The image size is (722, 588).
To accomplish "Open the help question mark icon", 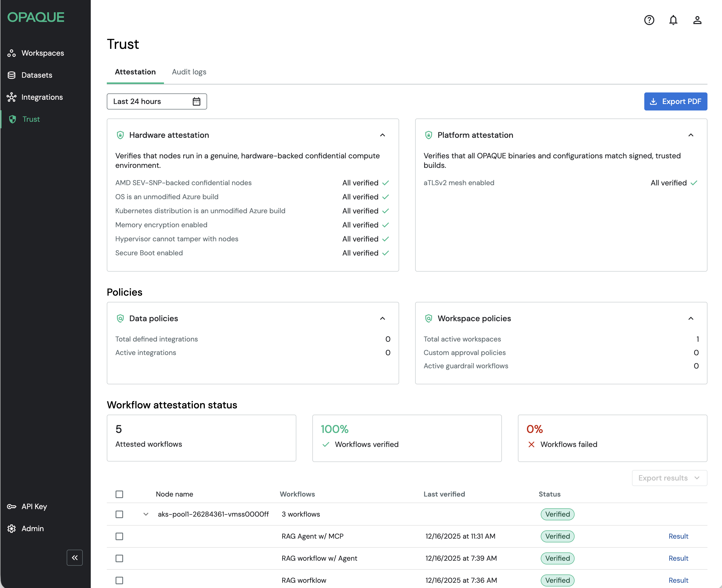I will click(x=649, y=20).
